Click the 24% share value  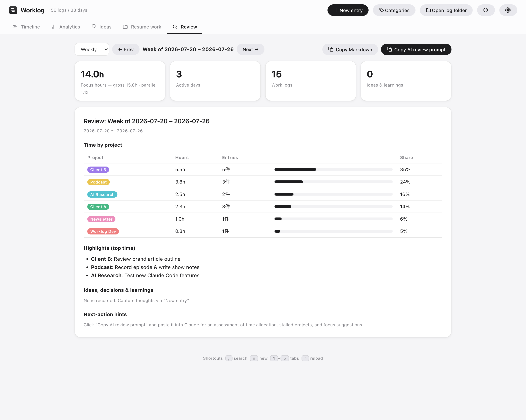pyautogui.click(x=405, y=182)
